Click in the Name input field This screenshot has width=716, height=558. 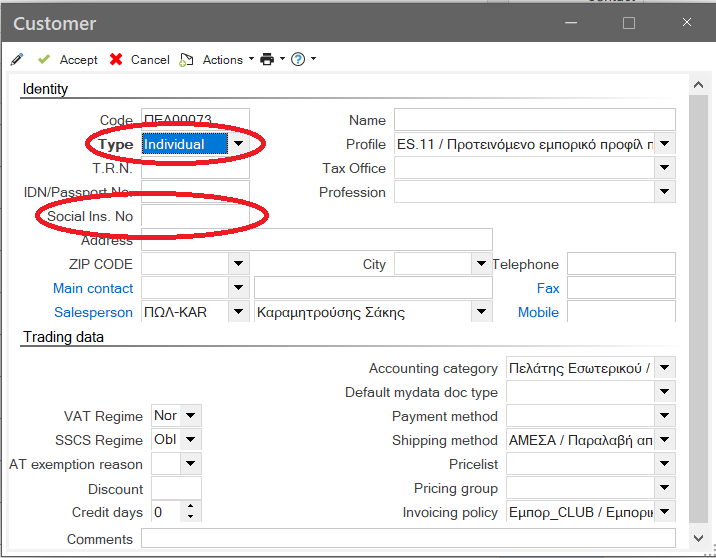535,120
